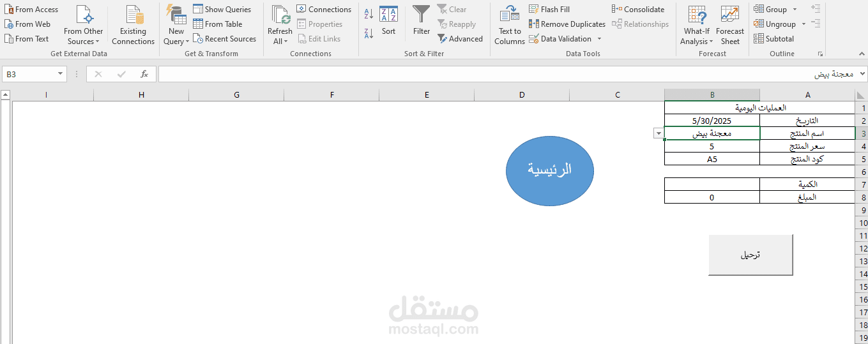Open Existing Connections
Image resolution: width=868 pixels, height=344 pixels.
tap(133, 25)
